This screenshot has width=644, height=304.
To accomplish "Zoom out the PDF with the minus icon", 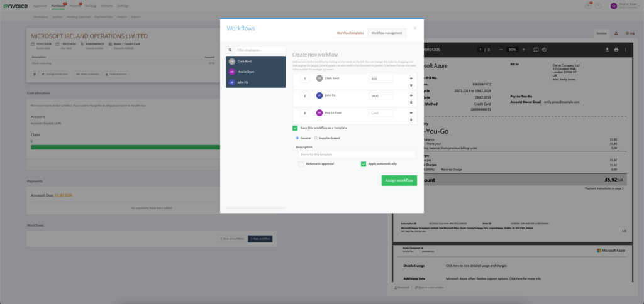I will click(x=501, y=49).
